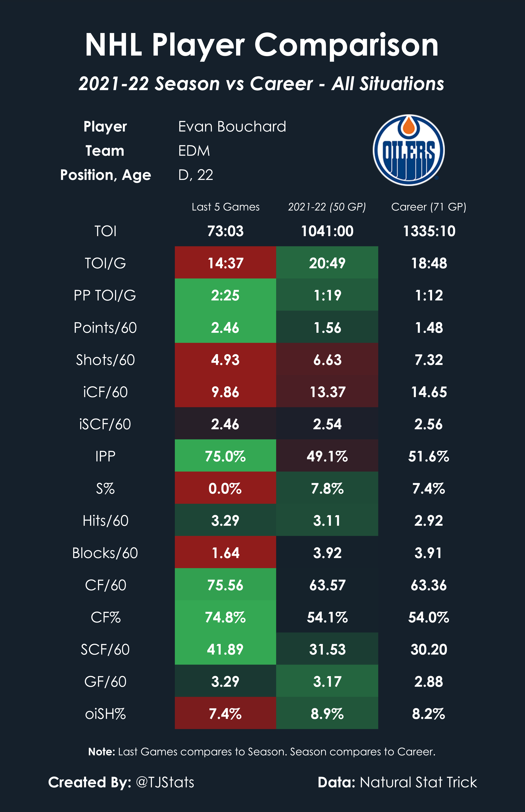Click the Shots/60 row label
Image resolution: width=525 pixels, height=812 pixels.
tap(105, 360)
